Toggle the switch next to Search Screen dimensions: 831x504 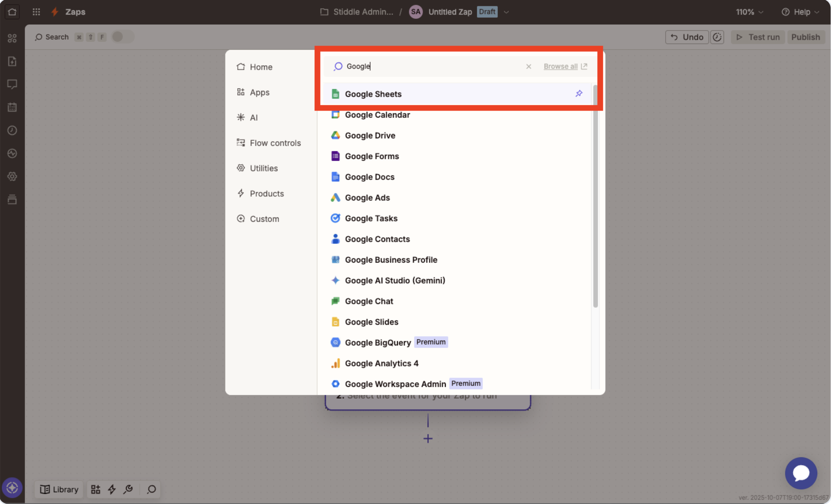[x=122, y=37]
